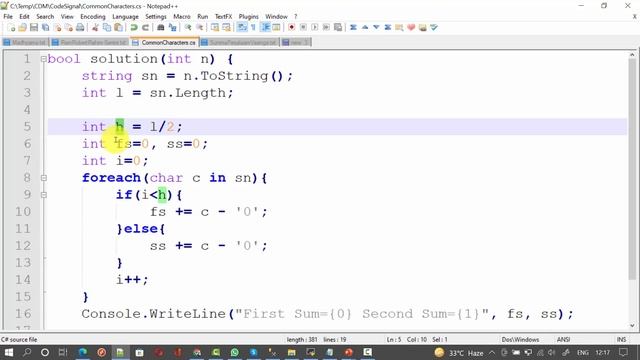640x360 pixels.
Task: Click the Close document toolbar icon
Action: tap(57, 27)
